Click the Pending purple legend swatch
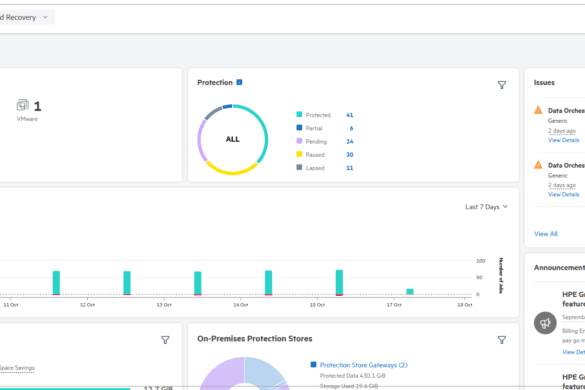This screenshot has width=585, height=390. point(299,141)
